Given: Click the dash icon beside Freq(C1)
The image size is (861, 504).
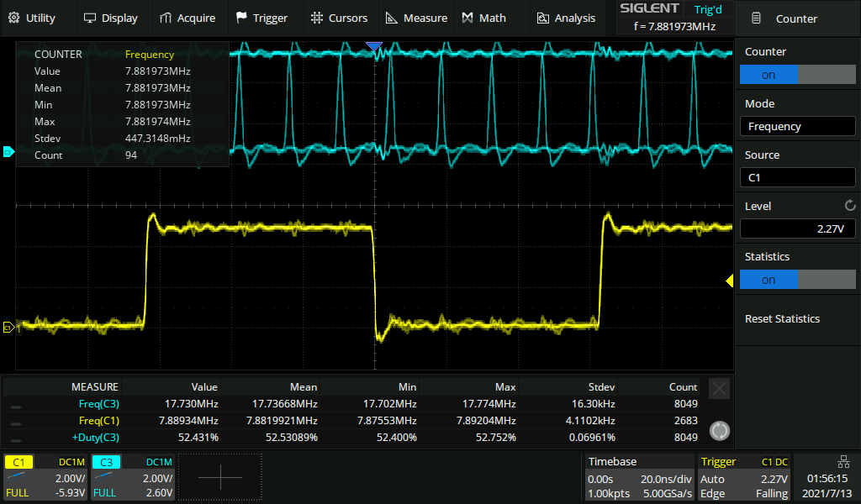Looking at the screenshot, I should click(x=16, y=424).
